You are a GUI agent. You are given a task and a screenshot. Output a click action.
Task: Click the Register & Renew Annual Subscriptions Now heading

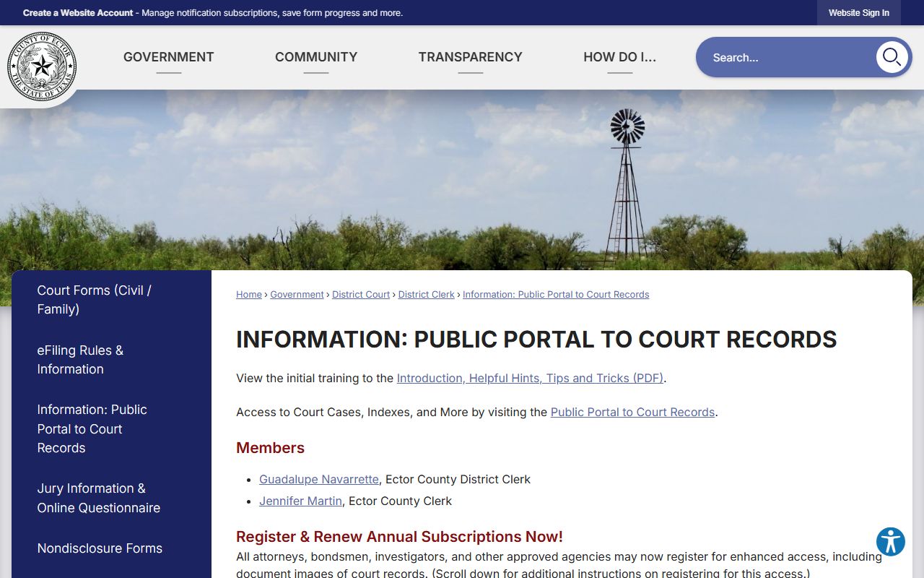click(399, 537)
